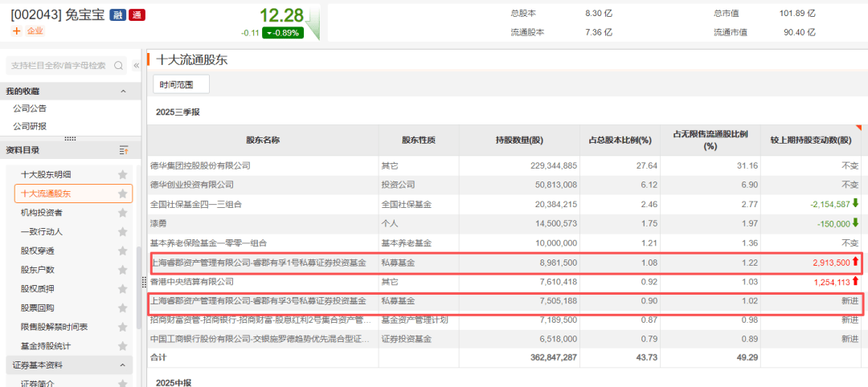Select 一致行动人 in the sidebar
The image size is (868, 387).
pos(42,232)
